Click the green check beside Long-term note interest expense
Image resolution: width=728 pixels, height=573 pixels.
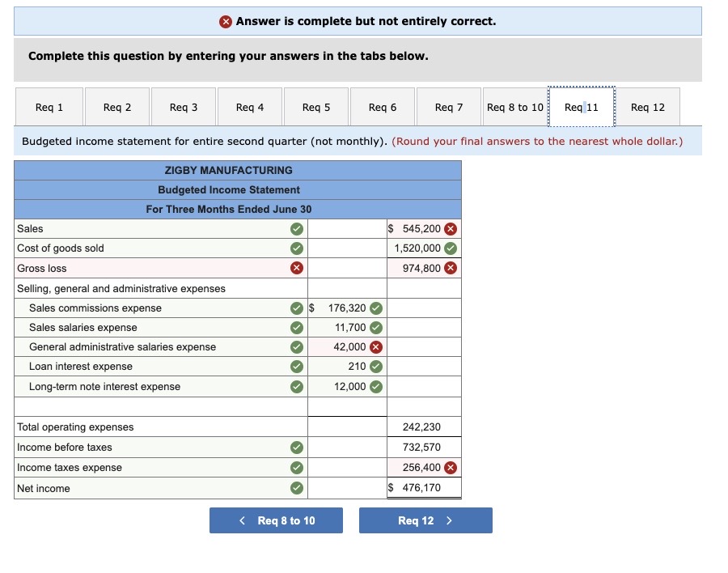297,387
